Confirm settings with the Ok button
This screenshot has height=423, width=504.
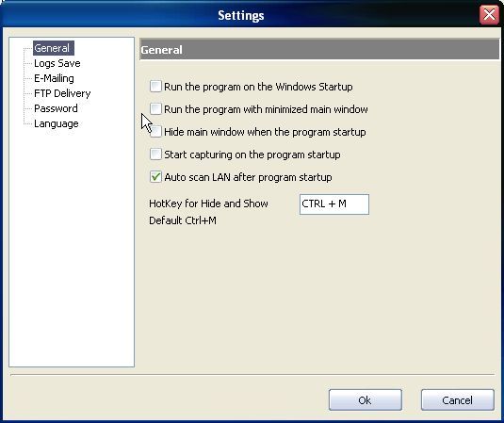[366, 400]
